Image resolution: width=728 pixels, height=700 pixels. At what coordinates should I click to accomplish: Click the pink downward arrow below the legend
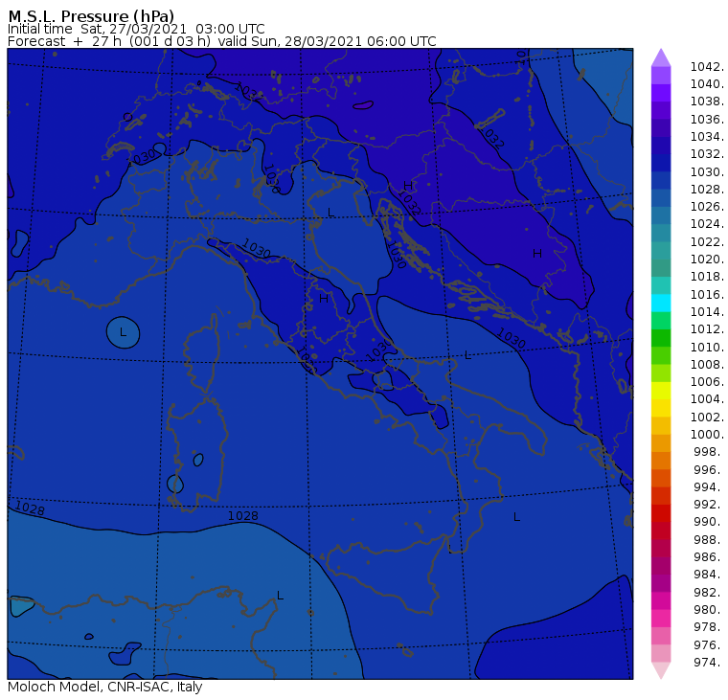[x=661, y=670]
